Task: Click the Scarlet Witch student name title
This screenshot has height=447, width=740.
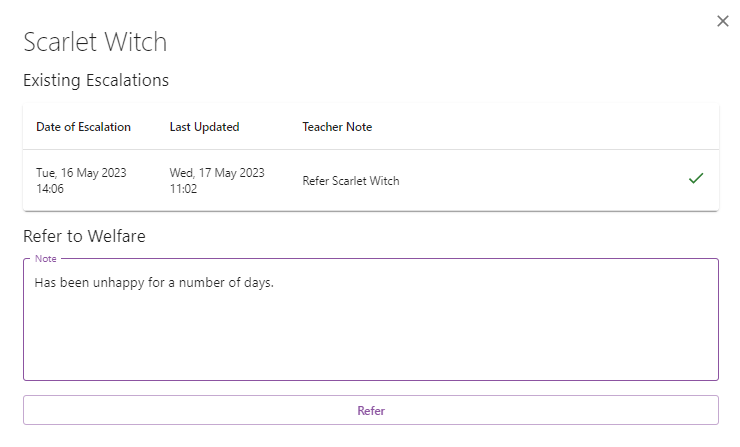Action: (95, 42)
